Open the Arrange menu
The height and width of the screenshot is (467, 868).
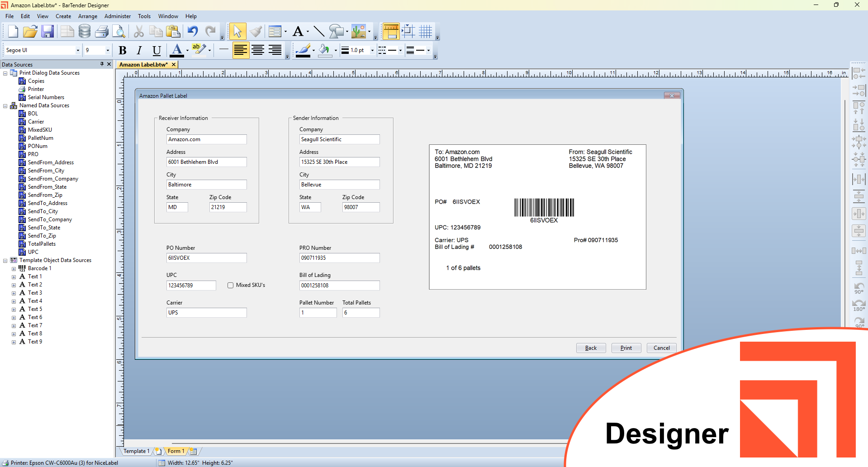[x=88, y=16]
